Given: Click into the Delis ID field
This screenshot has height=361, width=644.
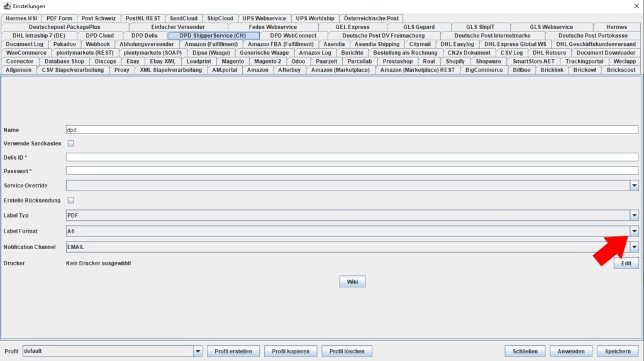Looking at the screenshot, I should point(352,157).
